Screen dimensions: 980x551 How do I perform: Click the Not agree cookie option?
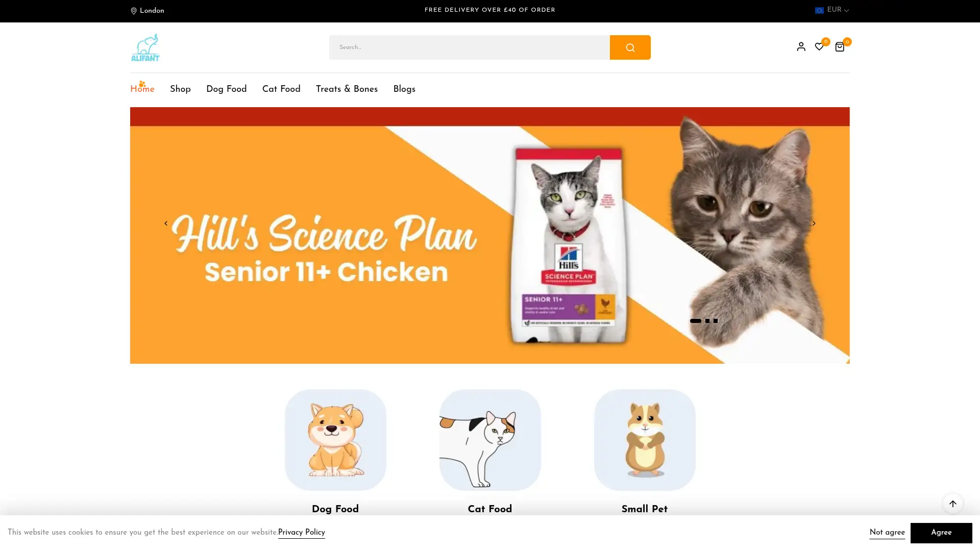click(x=887, y=533)
